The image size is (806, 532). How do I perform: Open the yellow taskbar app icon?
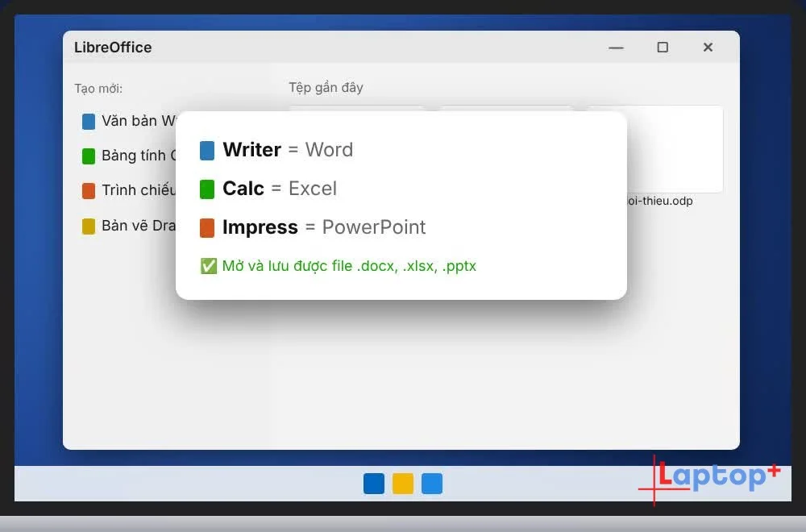point(403,484)
